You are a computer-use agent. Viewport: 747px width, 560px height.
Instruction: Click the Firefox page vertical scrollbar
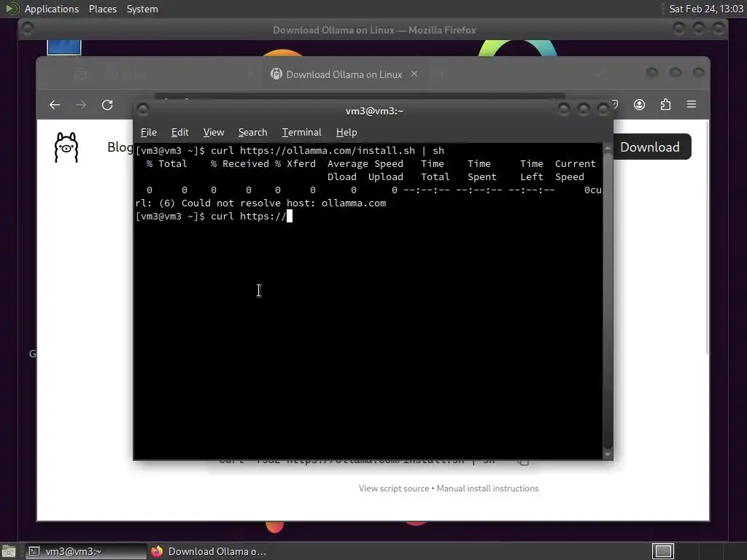click(706, 238)
